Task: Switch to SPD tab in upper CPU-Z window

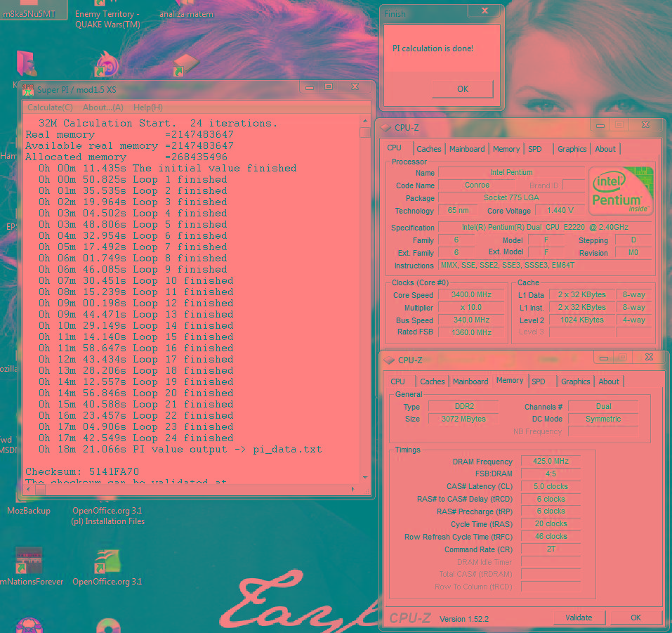Action: coord(534,149)
